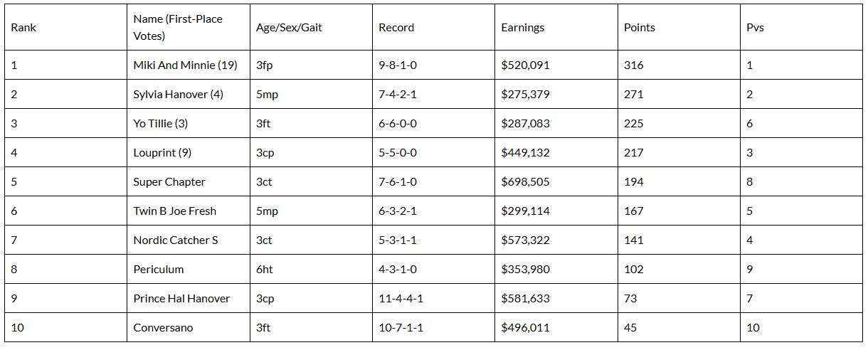Click the Record column header
This screenshot has width=868, height=350.
396,28
